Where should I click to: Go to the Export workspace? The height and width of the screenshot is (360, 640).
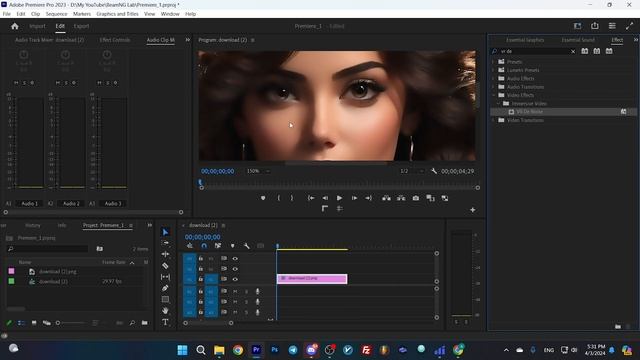[x=81, y=26]
